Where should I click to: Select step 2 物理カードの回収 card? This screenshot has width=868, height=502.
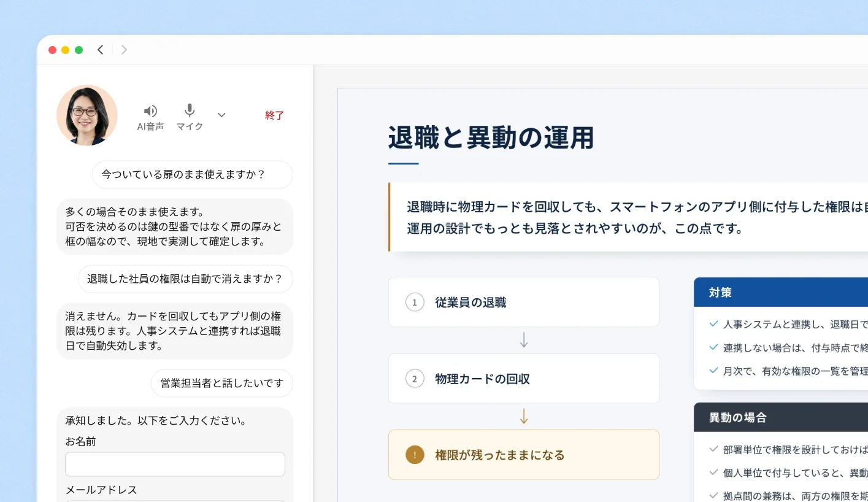point(524,379)
